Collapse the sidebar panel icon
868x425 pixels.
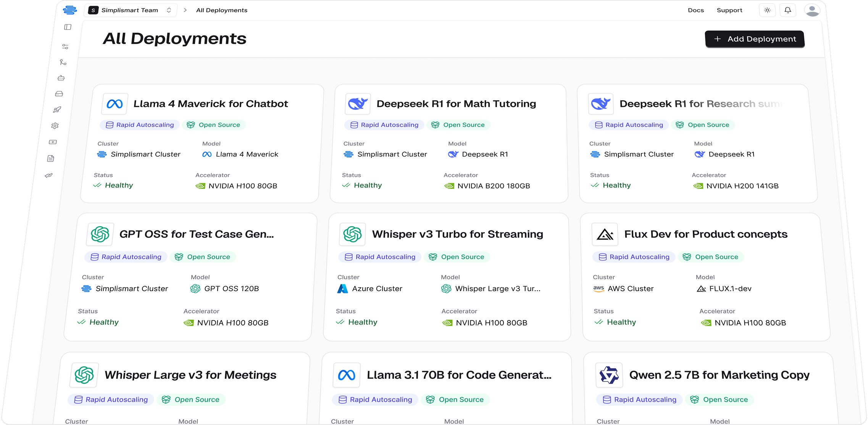68,27
